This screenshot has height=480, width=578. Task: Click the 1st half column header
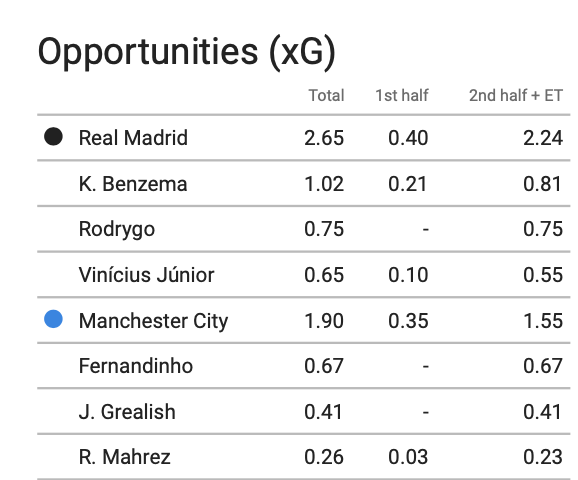[x=402, y=95]
